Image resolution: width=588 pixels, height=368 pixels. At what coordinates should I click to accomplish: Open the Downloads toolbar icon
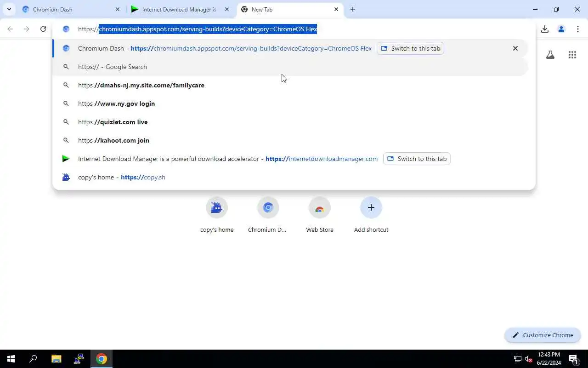tap(545, 29)
